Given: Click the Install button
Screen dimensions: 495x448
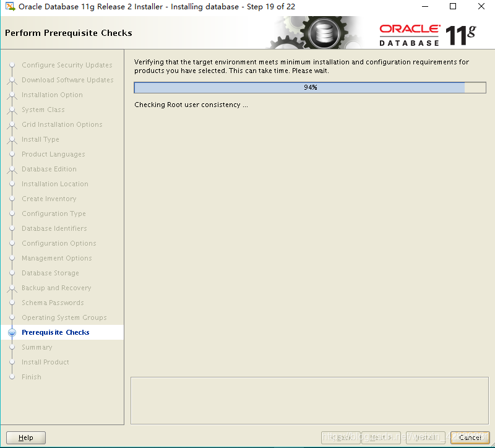Looking at the screenshot, I should click(426, 437).
